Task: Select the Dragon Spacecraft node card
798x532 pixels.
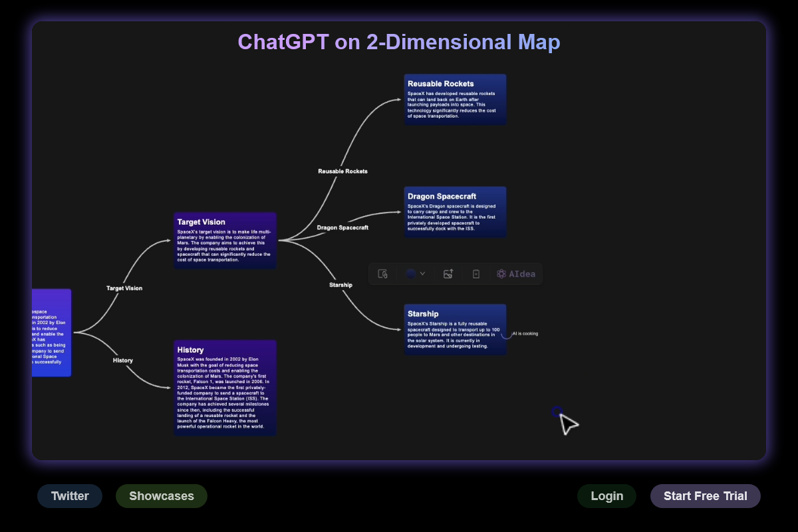Action: (x=455, y=213)
